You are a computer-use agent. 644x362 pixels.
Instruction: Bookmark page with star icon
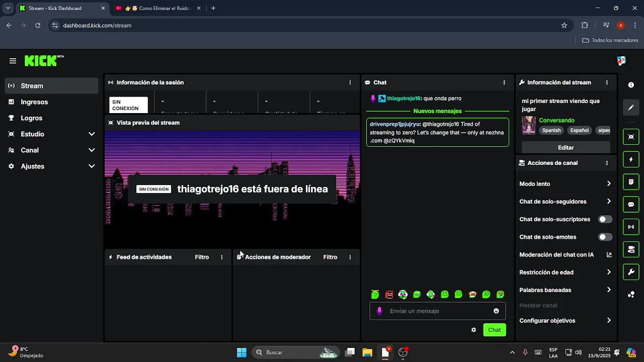tap(564, 25)
